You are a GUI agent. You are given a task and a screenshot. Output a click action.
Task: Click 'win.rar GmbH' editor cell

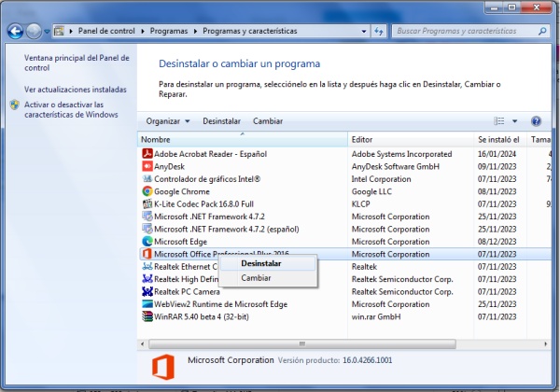376,316
